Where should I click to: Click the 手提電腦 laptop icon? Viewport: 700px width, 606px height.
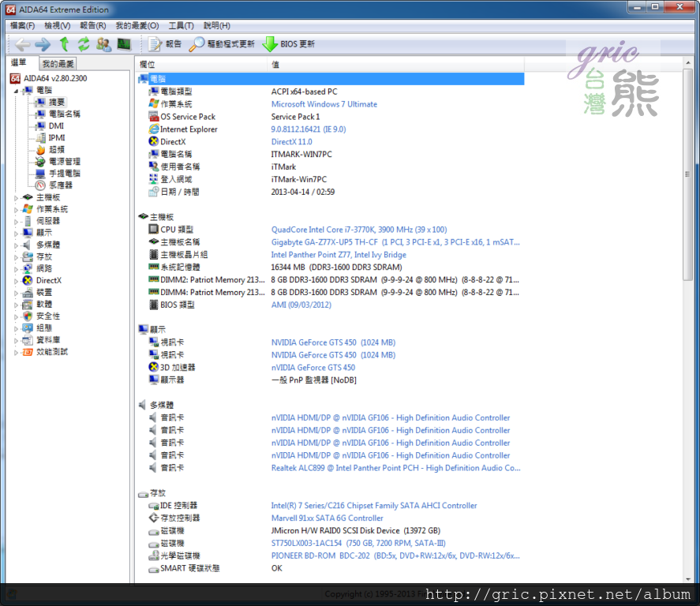tap(40, 173)
